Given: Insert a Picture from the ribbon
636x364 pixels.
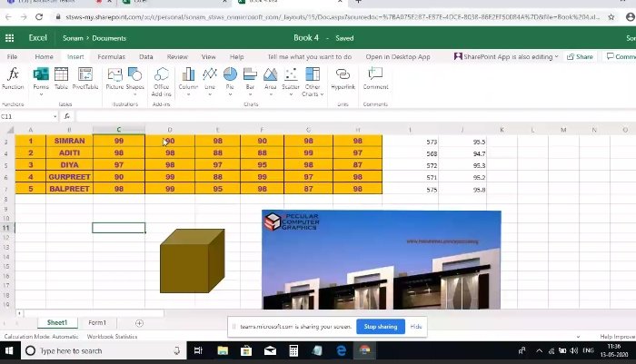Looking at the screenshot, I should click(114, 79).
